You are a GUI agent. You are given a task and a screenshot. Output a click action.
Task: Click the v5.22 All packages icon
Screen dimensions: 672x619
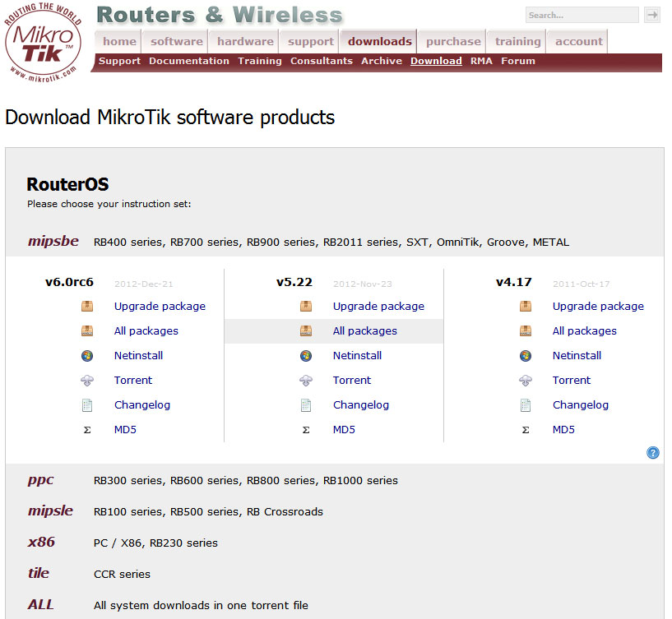(306, 331)
